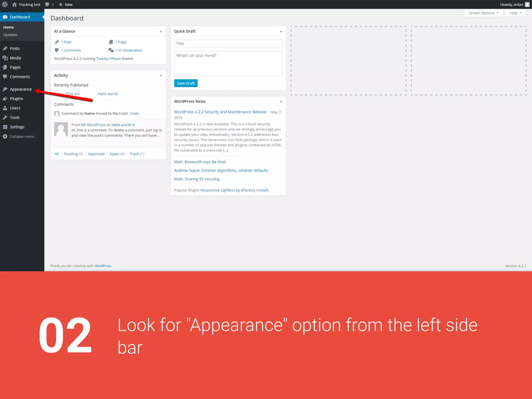Open the Hello world! recently published post
This screenshot has height=399, width=532.
point(108,94)
